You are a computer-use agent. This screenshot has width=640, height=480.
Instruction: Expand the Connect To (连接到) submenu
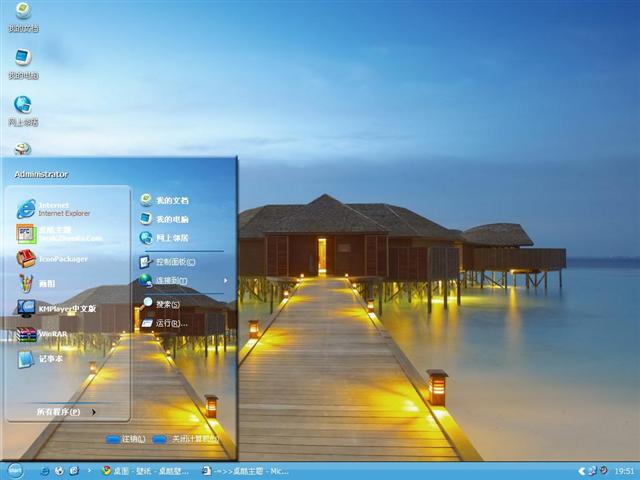184,280
